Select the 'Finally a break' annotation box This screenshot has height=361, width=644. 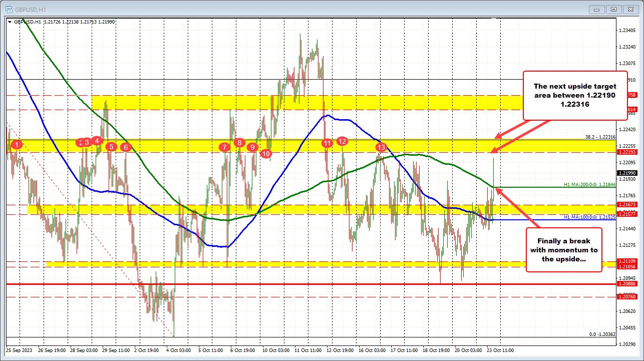pos(563,250)
